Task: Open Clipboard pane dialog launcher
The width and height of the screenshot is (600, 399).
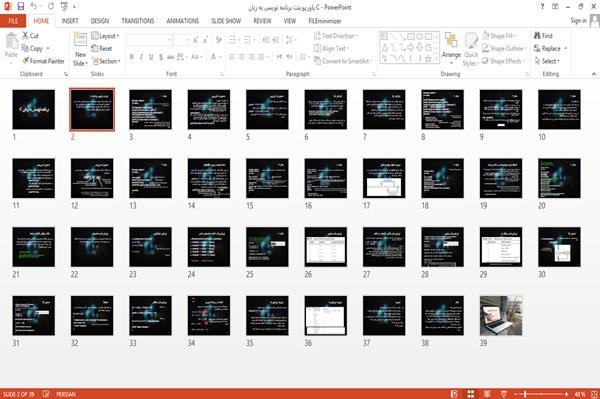Action: 66,74
